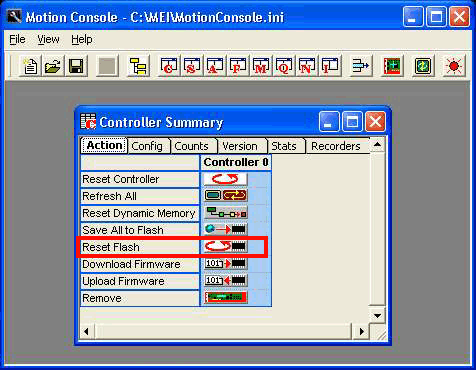This screenshot has width=476, height=370.
Task: Select the Upload Firmware row label
Action: (140, 281)
